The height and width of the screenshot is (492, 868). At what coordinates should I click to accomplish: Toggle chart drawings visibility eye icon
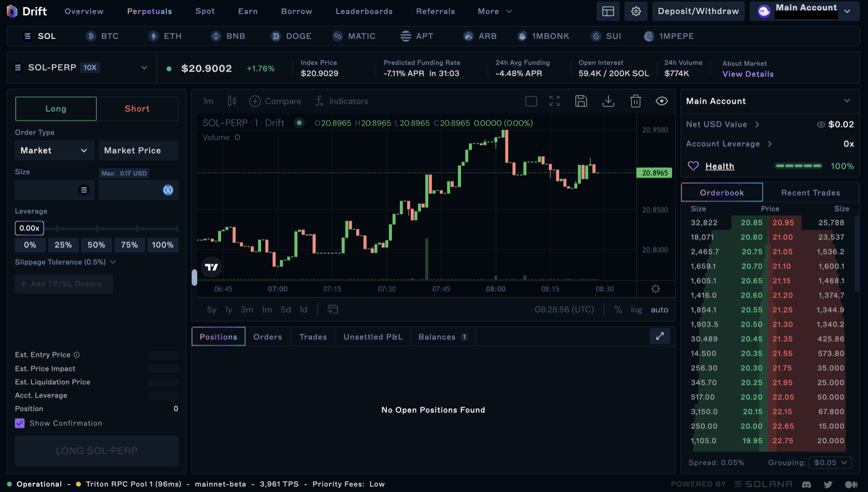[661, 101]
